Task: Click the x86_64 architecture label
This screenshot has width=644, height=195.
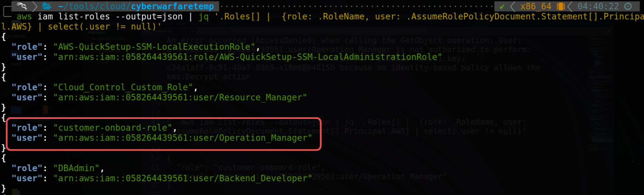Action: click(536, 7)
